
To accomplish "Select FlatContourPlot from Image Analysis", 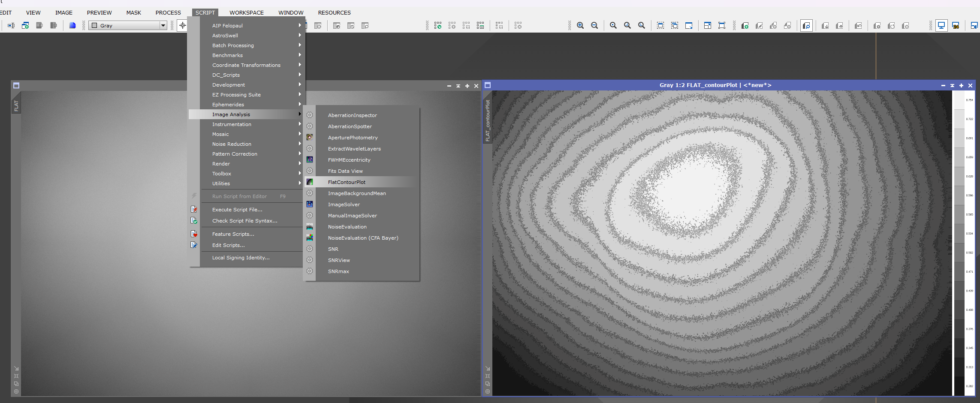I will [347, 182].
